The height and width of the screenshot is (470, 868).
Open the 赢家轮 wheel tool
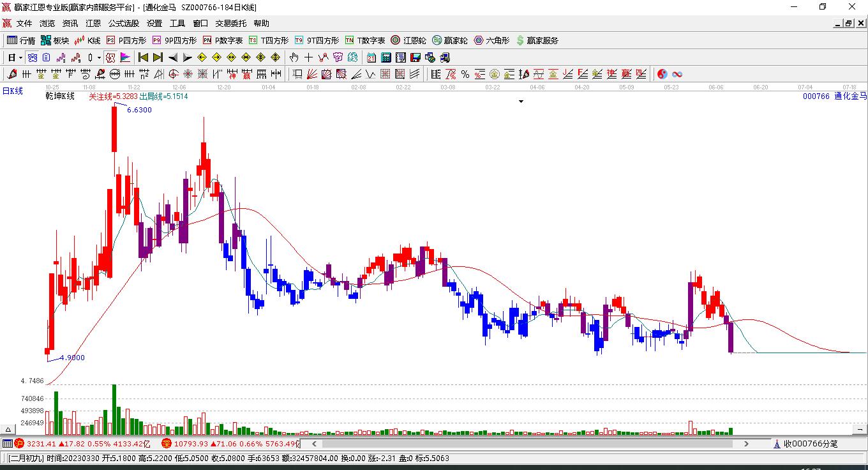pyautogui.click(x=450, y=40)
